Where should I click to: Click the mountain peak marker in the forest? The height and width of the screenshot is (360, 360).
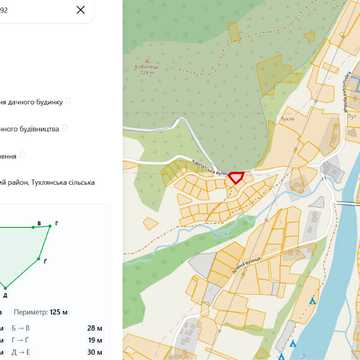147,61
